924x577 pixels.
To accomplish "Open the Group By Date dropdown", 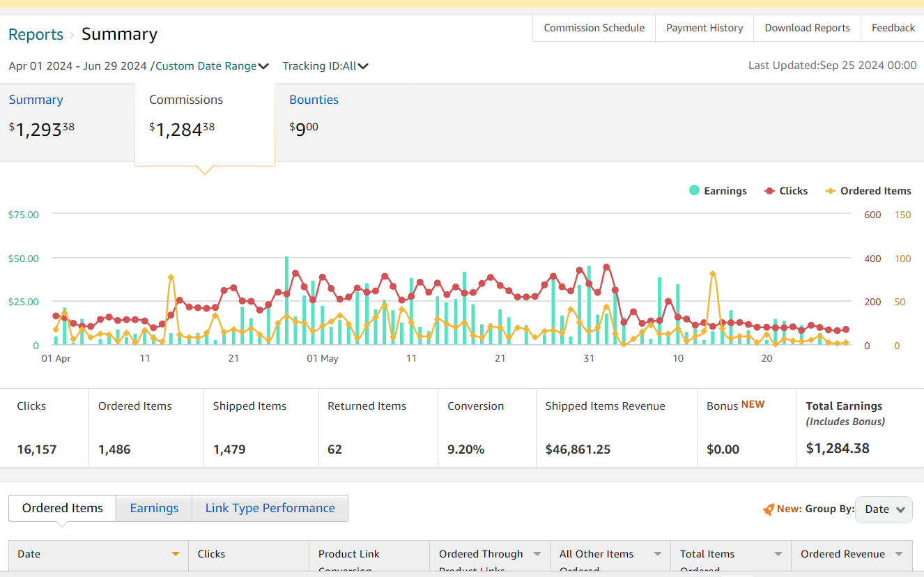I will point(884,509).
